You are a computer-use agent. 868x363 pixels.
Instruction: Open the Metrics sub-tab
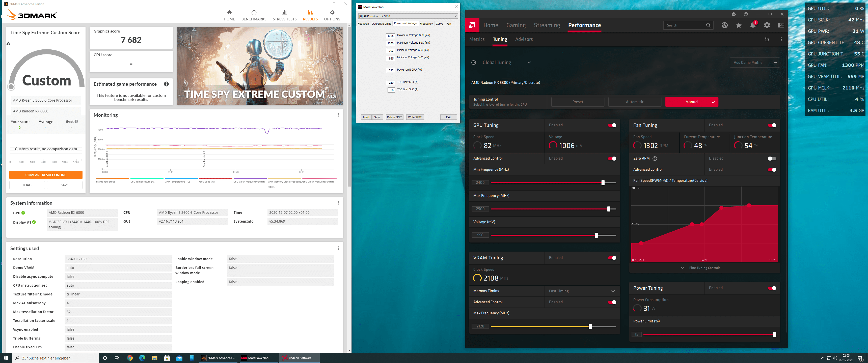(477, 39)
